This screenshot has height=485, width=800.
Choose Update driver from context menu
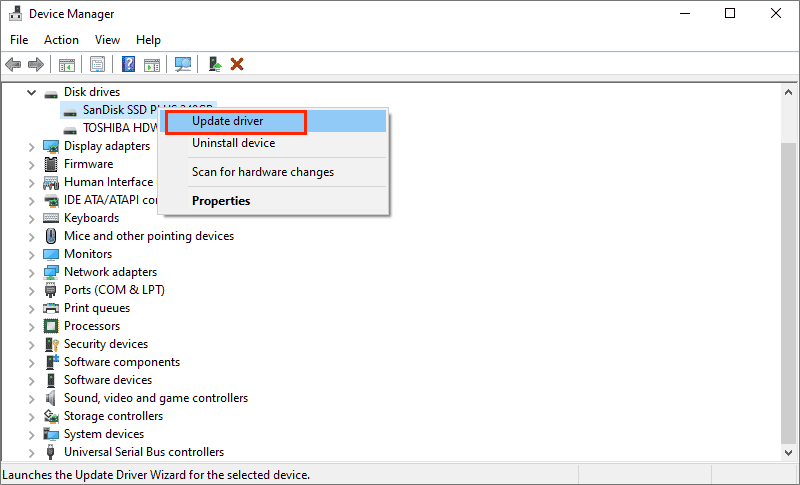pyautogui.click(x=273, y=121)
